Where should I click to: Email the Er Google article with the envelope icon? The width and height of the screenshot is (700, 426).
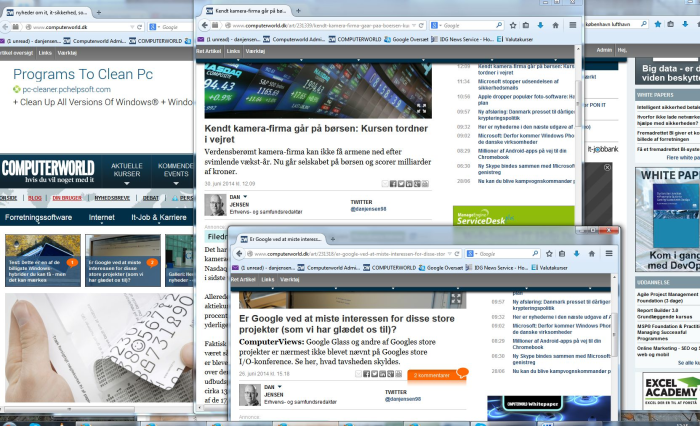click(x=358, y=374)
